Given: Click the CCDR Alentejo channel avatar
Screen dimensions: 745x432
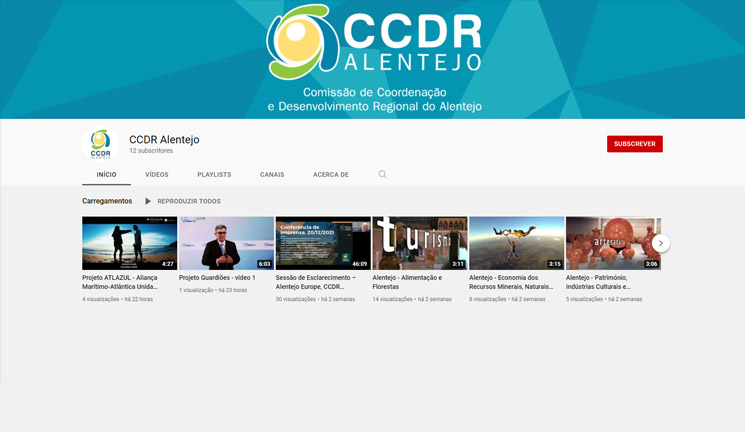Looking at the screenshot, I should (100, 144).
